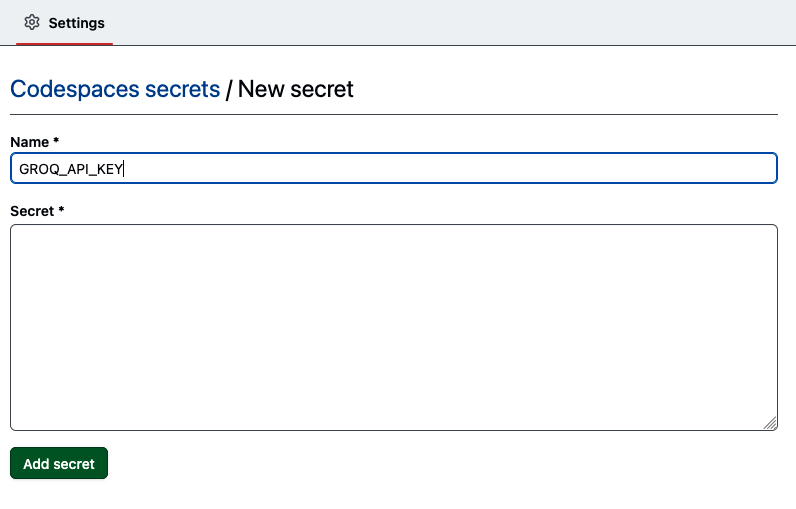Click the New secret heading text
Image resolution: width=796 pixels, height=509 pixels.
[295, 89]
